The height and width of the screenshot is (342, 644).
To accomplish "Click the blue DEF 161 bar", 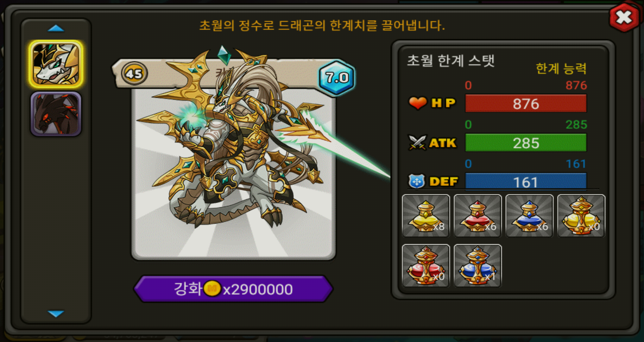I will tap(526, 181).
